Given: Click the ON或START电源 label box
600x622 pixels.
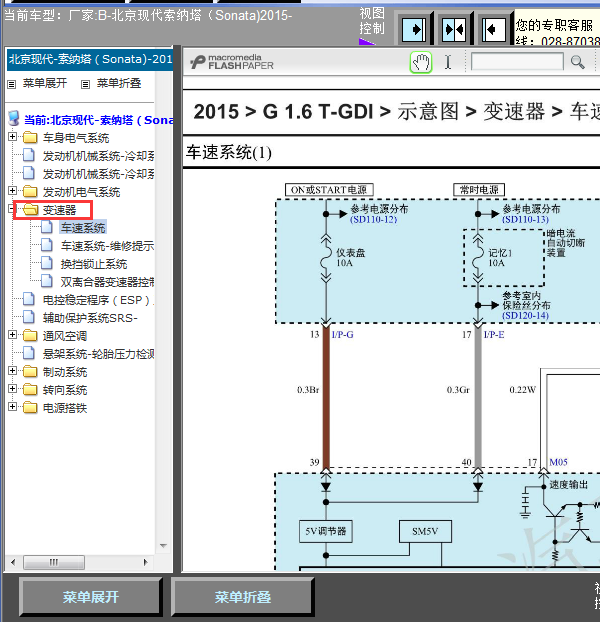Looking at the screenshot, I should 329,190.
